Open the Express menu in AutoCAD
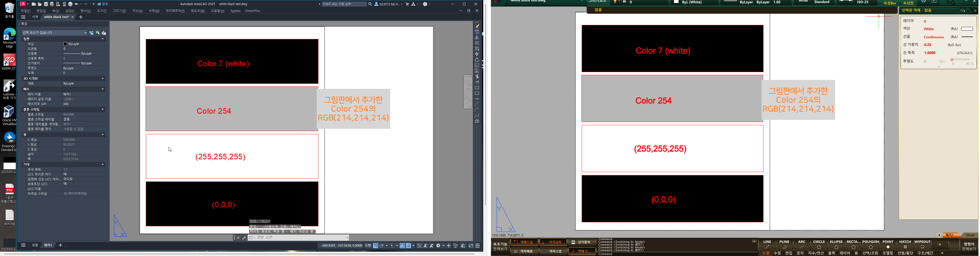The image size is (980, 256). pyautogui.click(x=235, y=11)
